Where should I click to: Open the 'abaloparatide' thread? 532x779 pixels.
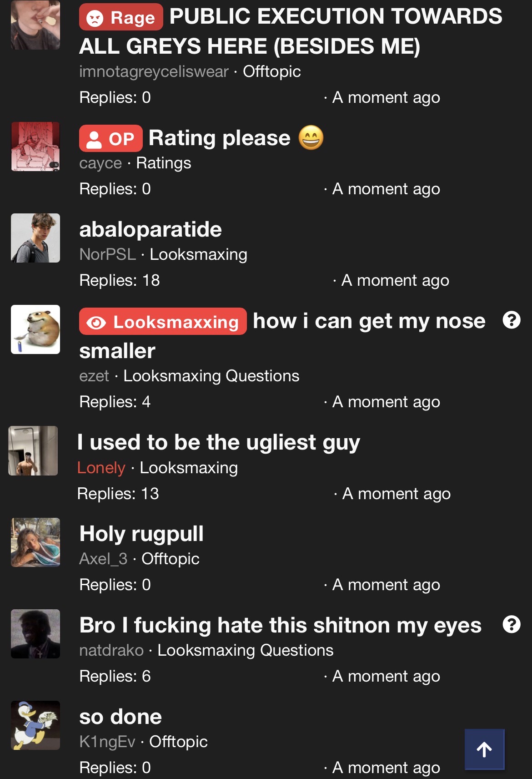tap(151, 229)
